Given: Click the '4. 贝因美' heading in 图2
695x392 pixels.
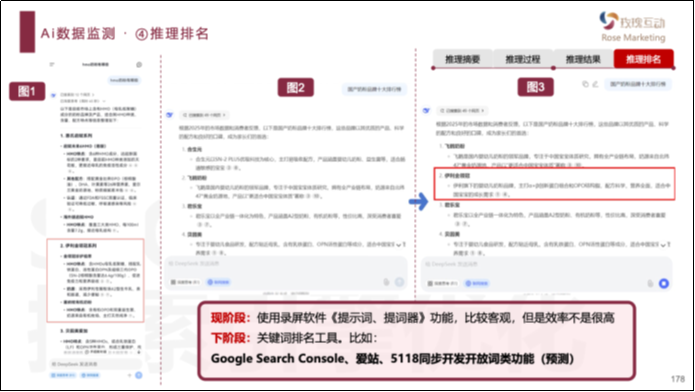Looking at the screenshot, I should [x=192, y=235].
